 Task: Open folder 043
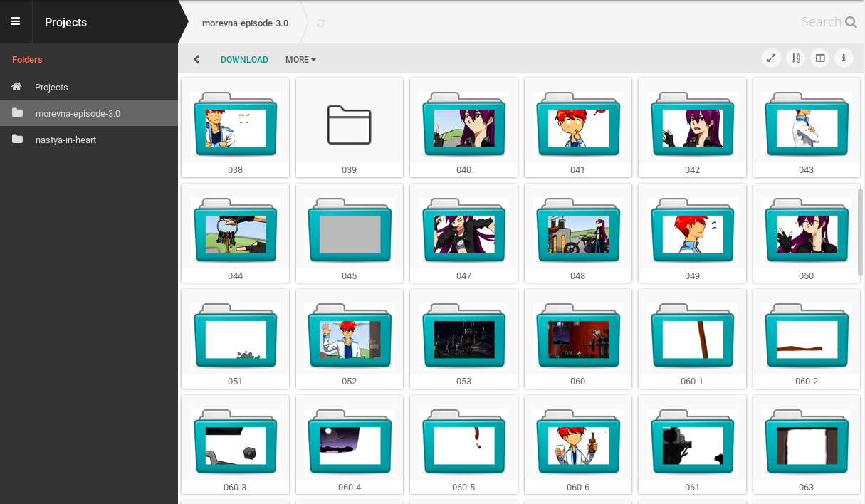point(806,127)
